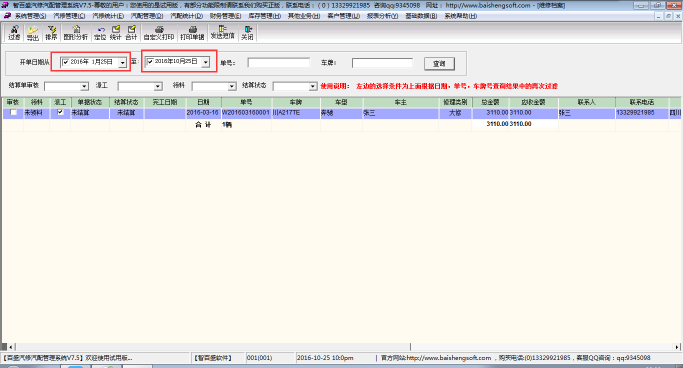Viewport: 683px width, 368px height.
Task: Click the 单号 column header
Action: [247, 102]
